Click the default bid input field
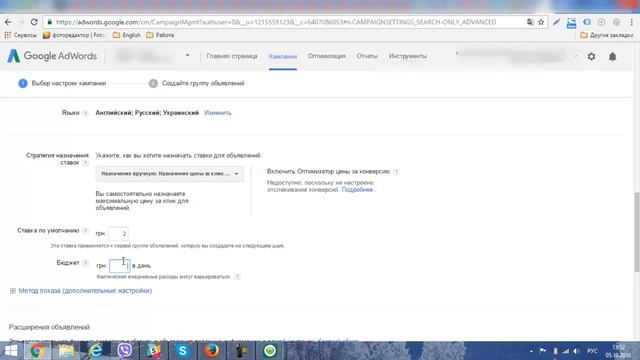 click(x=118, y=233)
